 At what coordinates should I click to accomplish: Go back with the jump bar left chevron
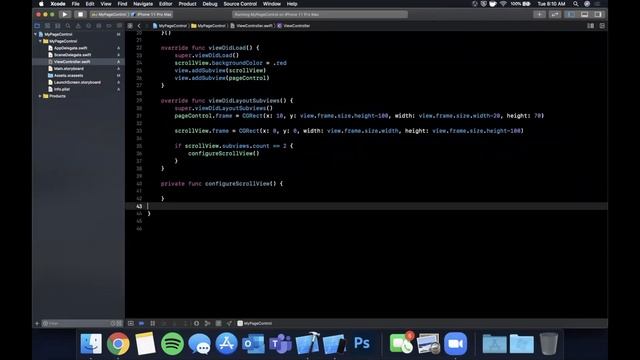pos(139,26)
